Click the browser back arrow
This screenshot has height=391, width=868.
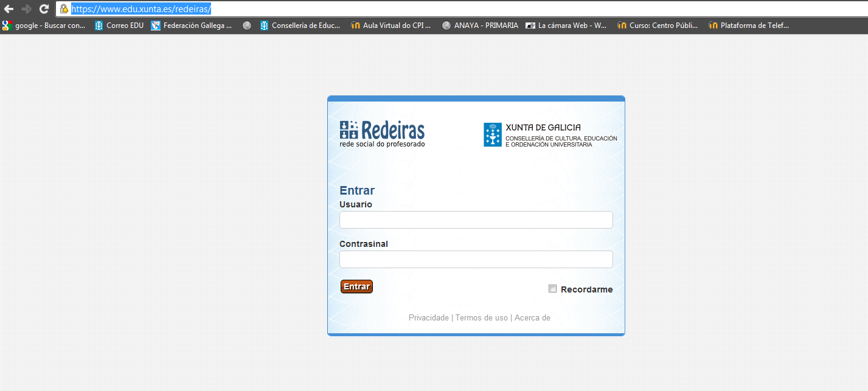tap(9, 9)
